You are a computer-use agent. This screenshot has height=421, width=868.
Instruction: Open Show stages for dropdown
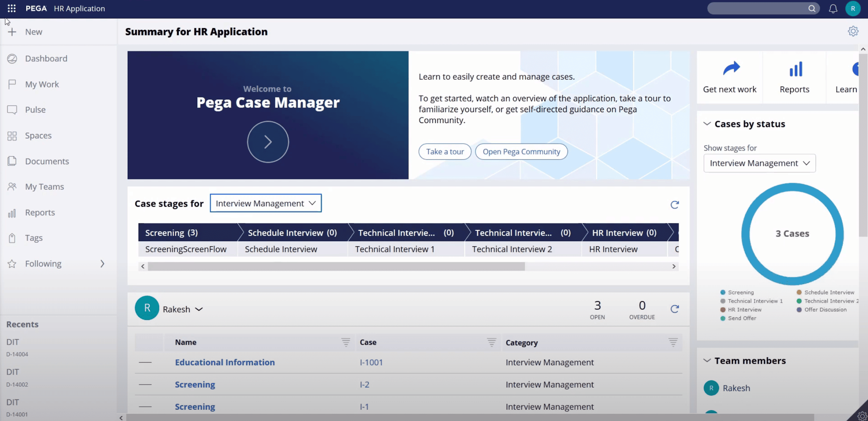759,163
